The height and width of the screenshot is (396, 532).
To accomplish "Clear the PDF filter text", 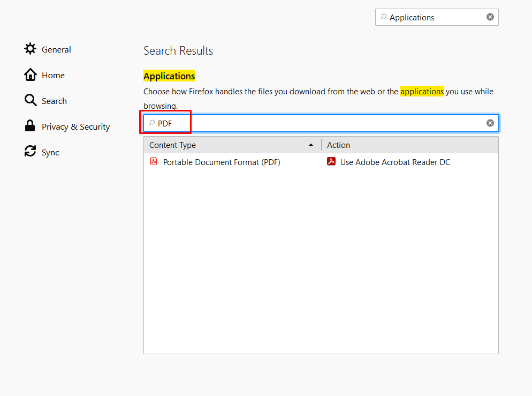I will tap(490, 123).
